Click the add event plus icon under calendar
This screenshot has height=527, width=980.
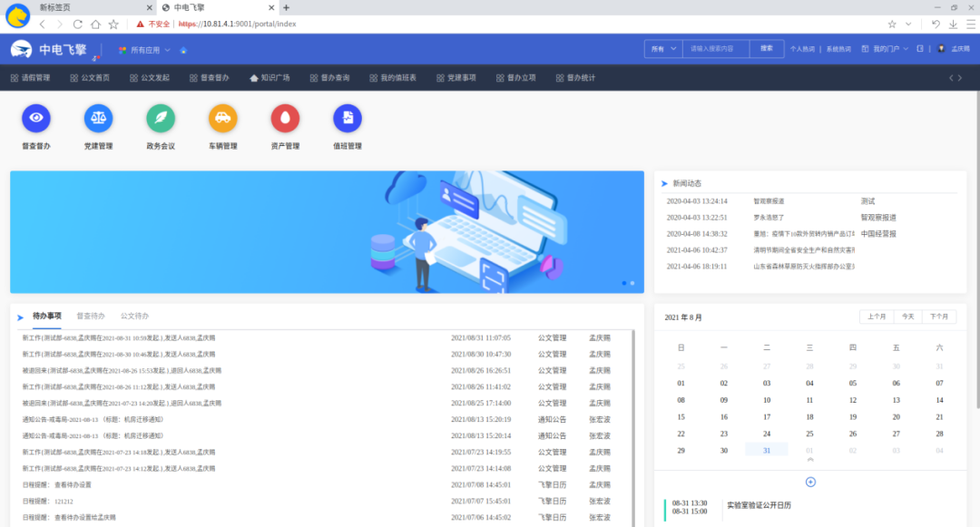(810, 482)
